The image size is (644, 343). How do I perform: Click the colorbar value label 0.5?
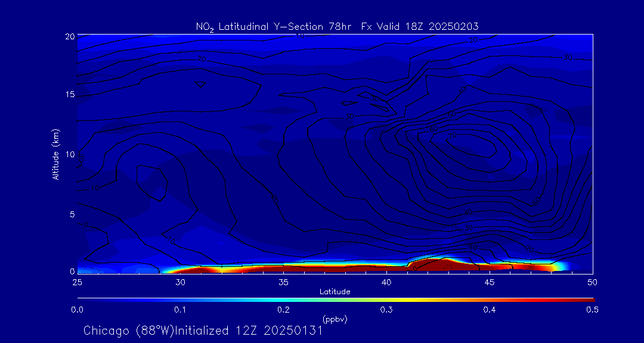(592, 310)
